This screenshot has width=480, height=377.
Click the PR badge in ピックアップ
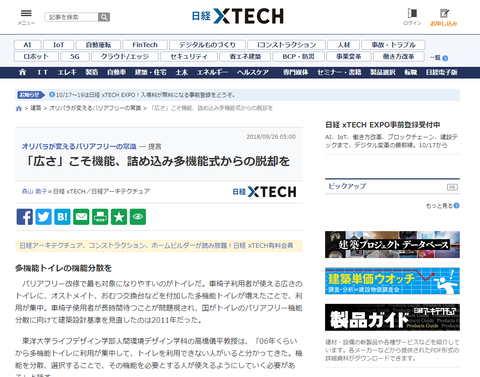(452, 187)
